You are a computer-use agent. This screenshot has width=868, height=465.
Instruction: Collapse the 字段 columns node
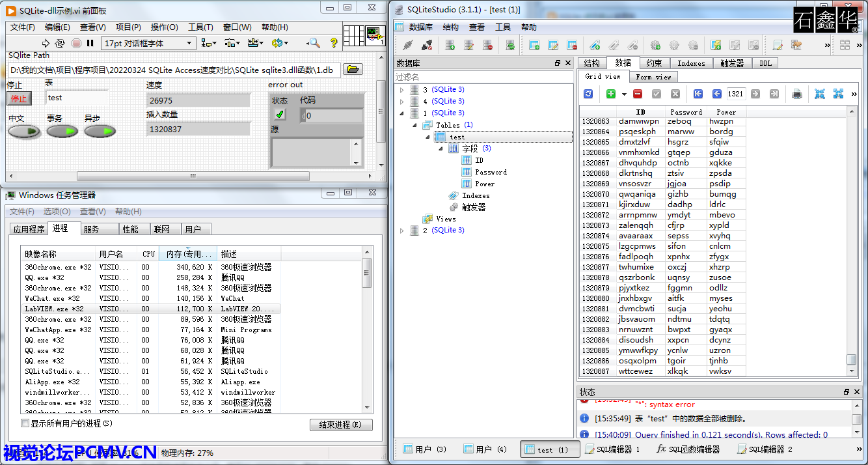[441, 148]
